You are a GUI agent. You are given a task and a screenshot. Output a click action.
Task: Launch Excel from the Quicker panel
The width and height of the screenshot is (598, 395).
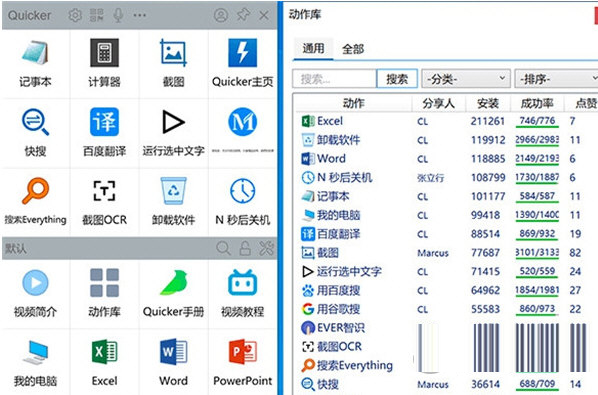pyautogui.click(x=104, y=363)
